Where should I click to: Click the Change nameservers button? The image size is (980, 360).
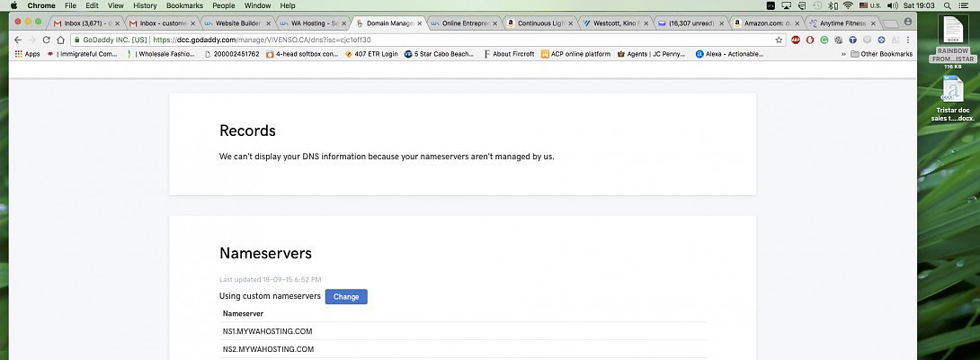click(346, 296)
